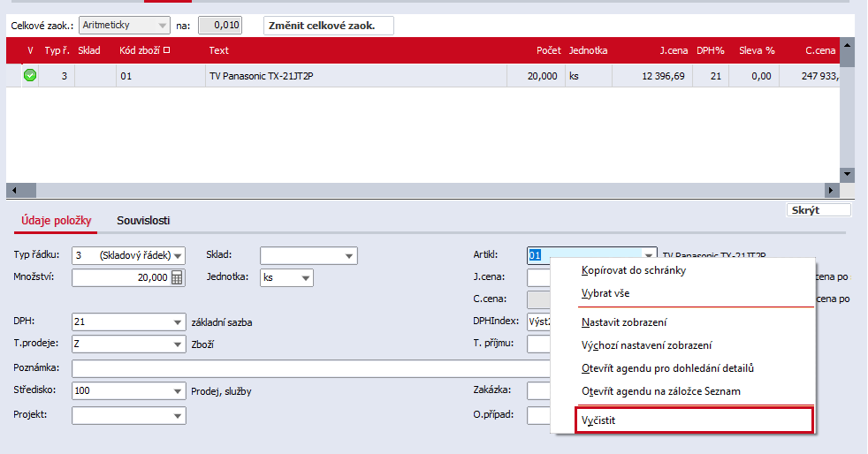This screenshot has width=868, height=454.
Task: Click the table's scroll up arrow
Action: point(847,45)
